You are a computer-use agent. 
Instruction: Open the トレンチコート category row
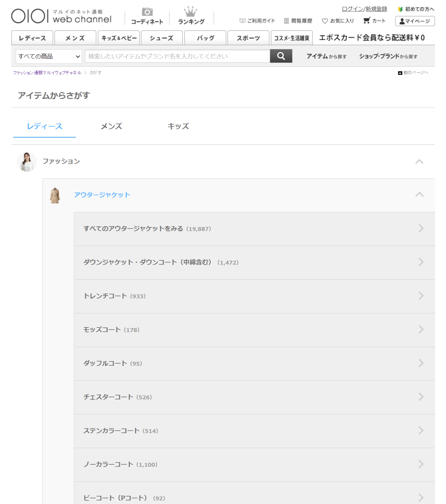pos(254,296)
